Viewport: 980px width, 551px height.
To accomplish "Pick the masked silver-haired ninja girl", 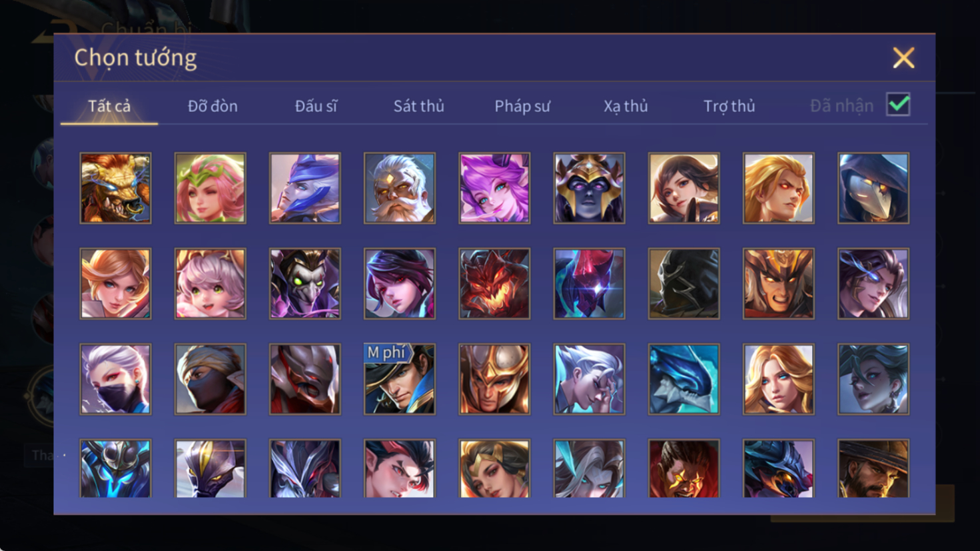I will point(115,379).
